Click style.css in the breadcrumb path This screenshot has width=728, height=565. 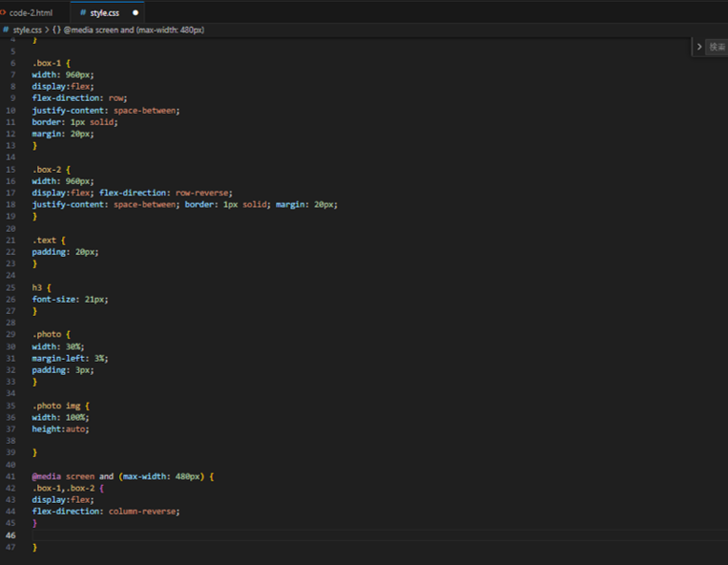coord(28,31)
